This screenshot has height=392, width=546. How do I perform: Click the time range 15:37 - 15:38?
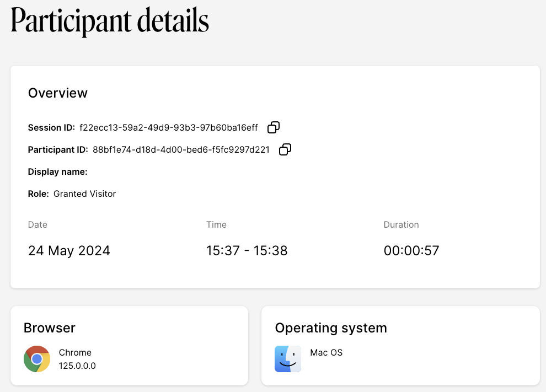[247, 251]
